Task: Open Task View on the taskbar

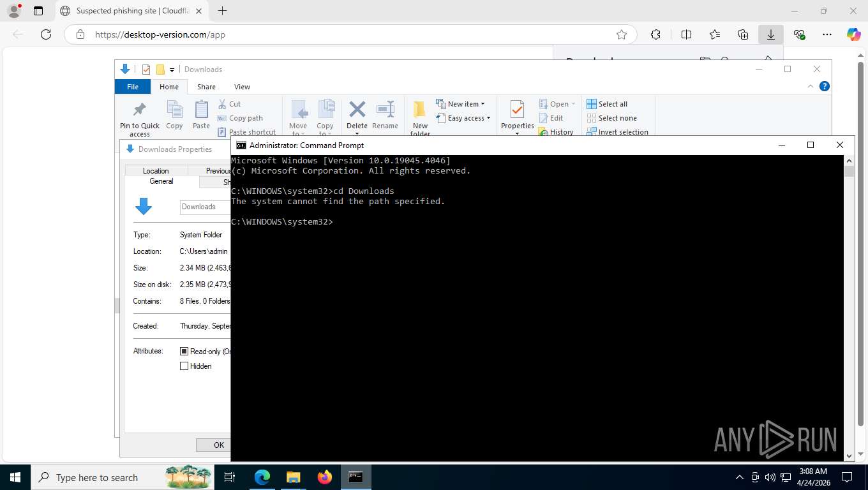Action: 230,477
